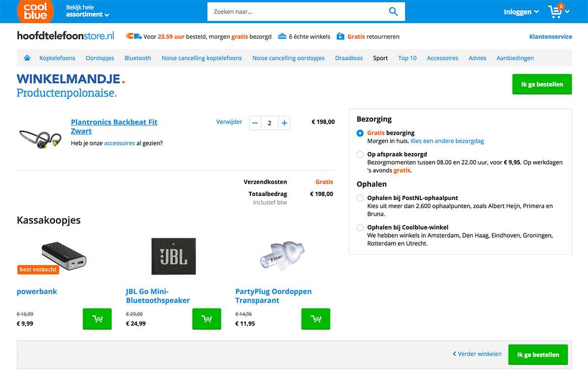Choose Ophalen bij PostNL-ophaalpunt
The image size is (588, 376).
[x=360, y=199]
